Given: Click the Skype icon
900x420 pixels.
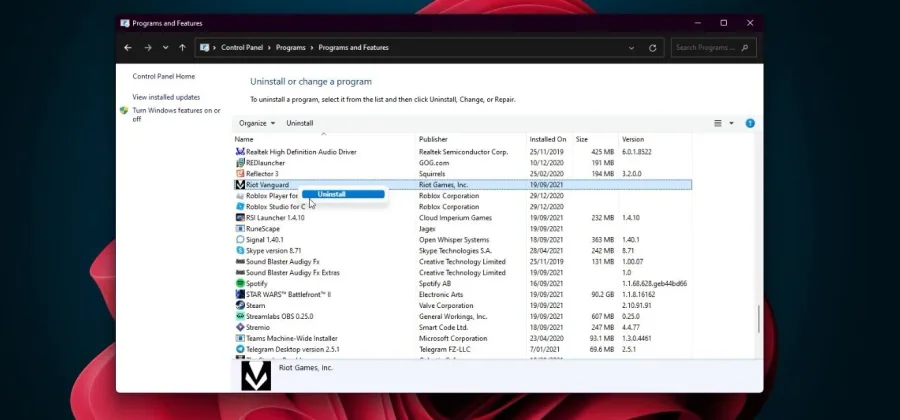Looking at the screenshot, I should [x=240, y=250].
